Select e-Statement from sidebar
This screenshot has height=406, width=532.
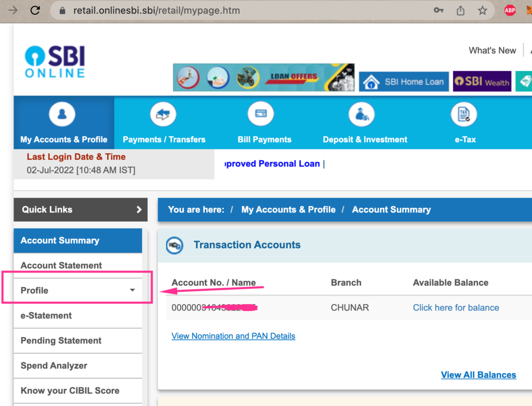[46, 316]
